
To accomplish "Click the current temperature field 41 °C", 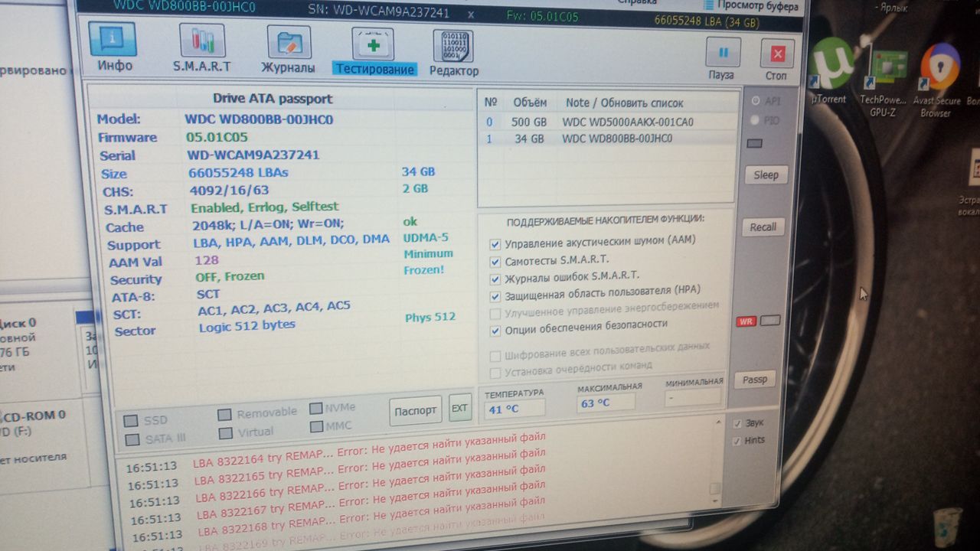I will 514,409.
